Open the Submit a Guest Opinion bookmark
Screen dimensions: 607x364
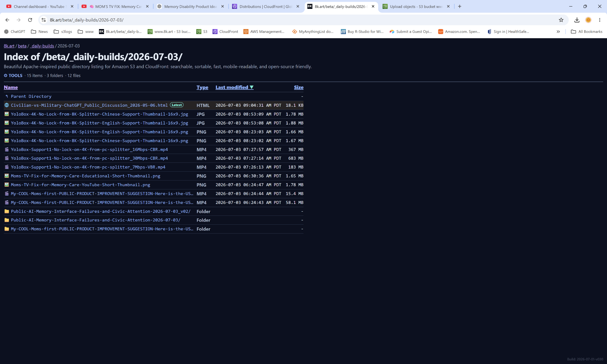(411, 32)
